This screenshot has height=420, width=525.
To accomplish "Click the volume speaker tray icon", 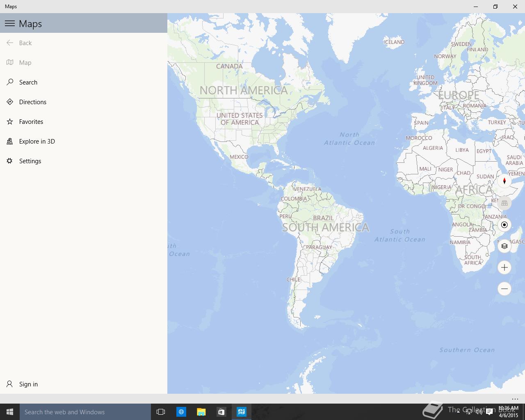I will (479, 412).
